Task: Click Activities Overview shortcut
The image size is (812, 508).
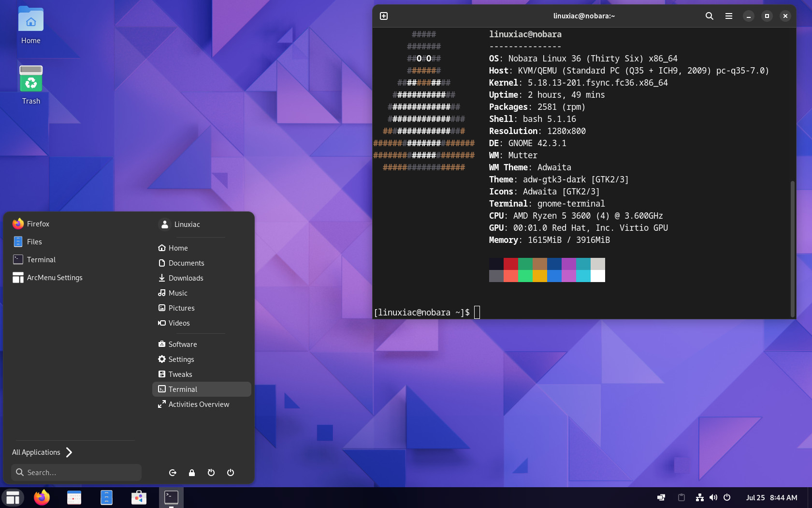Action: click(x=199, y=404)
